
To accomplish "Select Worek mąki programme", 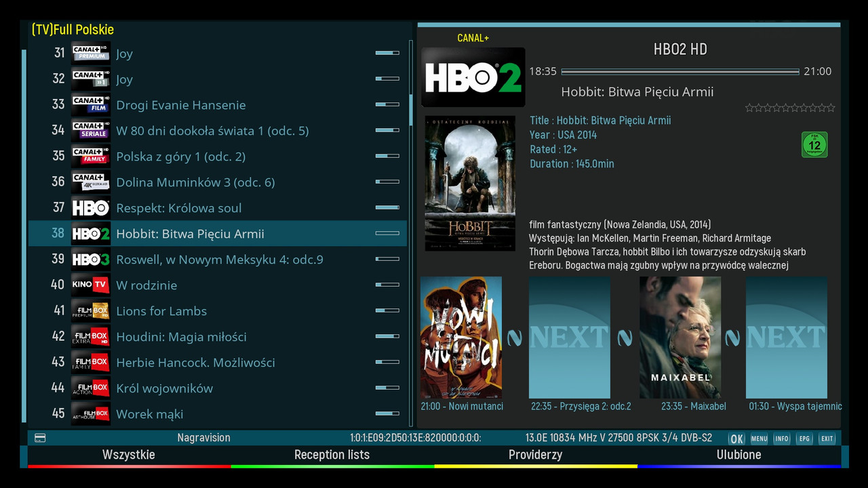I will tap(150, 414).
